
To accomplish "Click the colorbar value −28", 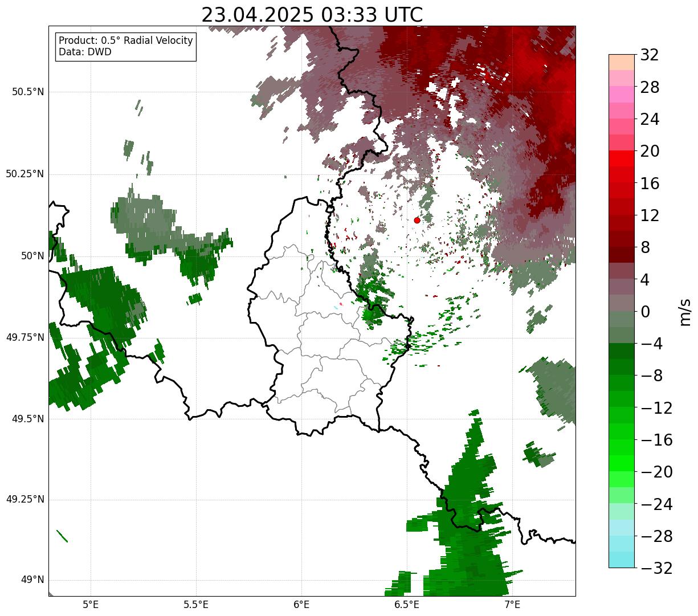I will click(x=656, y=536).
